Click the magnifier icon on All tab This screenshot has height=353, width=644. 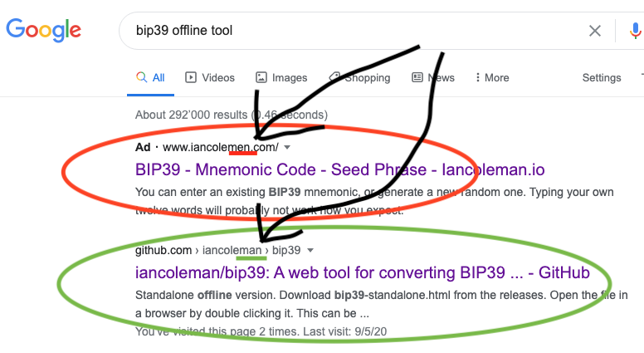pyautogui.click(x=141, y=77)
